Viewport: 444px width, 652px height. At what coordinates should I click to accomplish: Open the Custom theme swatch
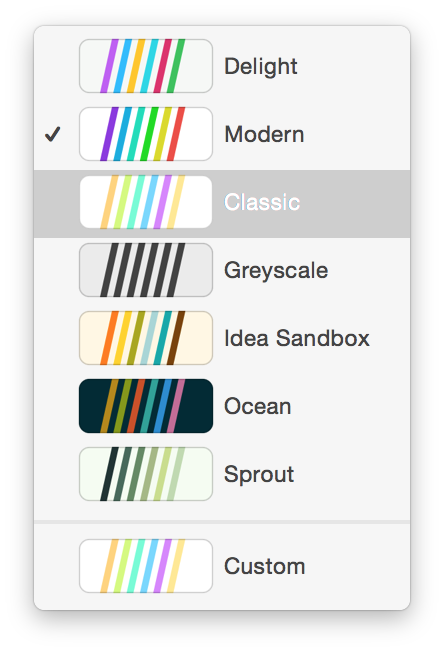click(x=146, y=566)
